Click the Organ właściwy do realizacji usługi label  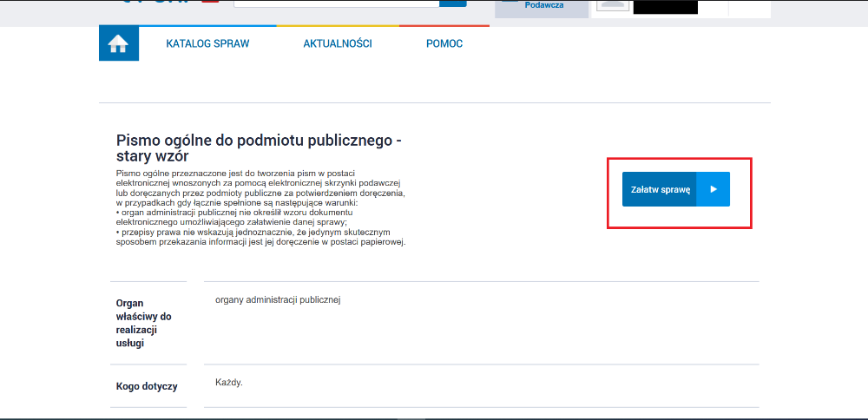tap(144, 323)
